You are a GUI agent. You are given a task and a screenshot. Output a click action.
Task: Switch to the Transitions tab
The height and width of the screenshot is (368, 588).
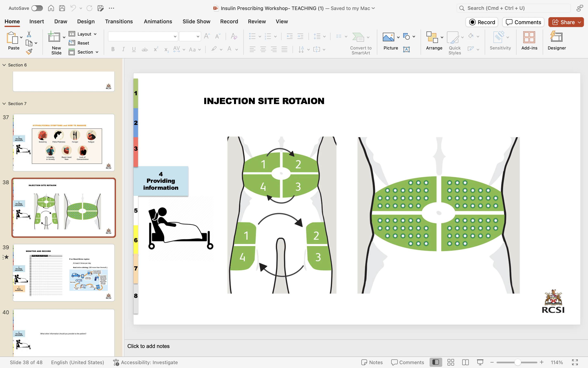[x=119, y=21]
